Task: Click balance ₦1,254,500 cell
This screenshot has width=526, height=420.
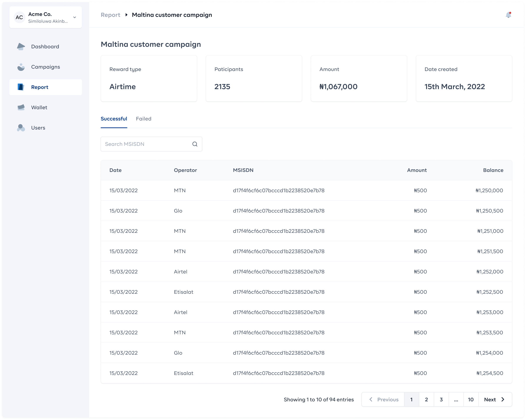Action: tap(490, 373)
